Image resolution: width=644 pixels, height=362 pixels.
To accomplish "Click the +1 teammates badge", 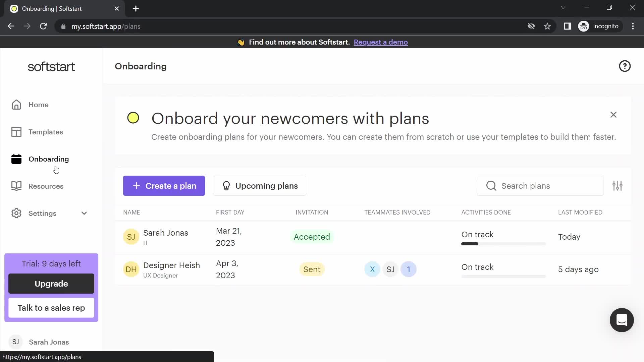I will 409,269.
